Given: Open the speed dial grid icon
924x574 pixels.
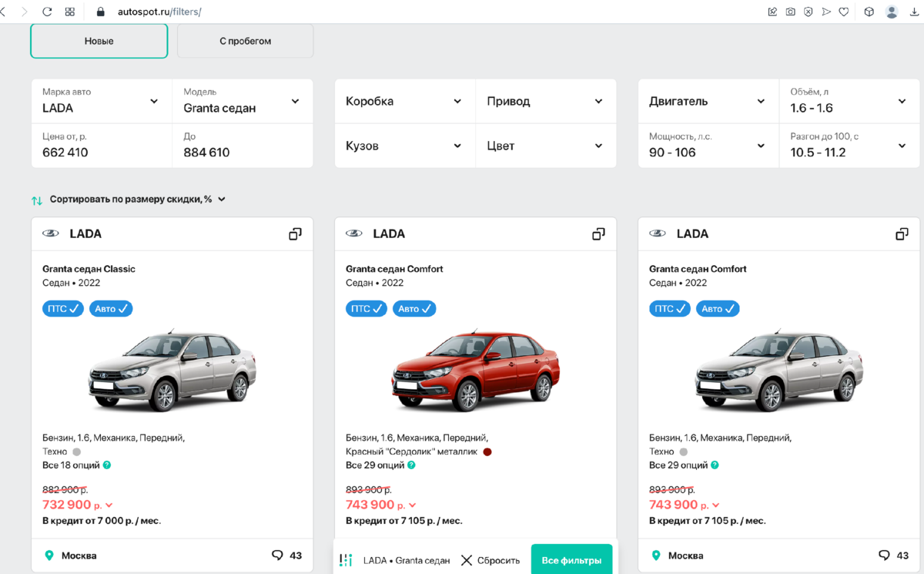Looking at the screenshot, I should click(70, 12).
